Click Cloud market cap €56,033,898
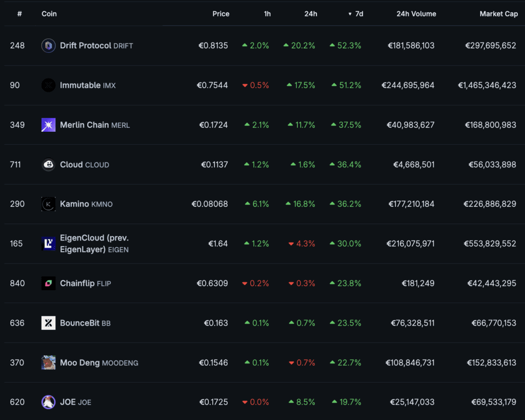The image size is (525, 420). (x=492, y=165)
